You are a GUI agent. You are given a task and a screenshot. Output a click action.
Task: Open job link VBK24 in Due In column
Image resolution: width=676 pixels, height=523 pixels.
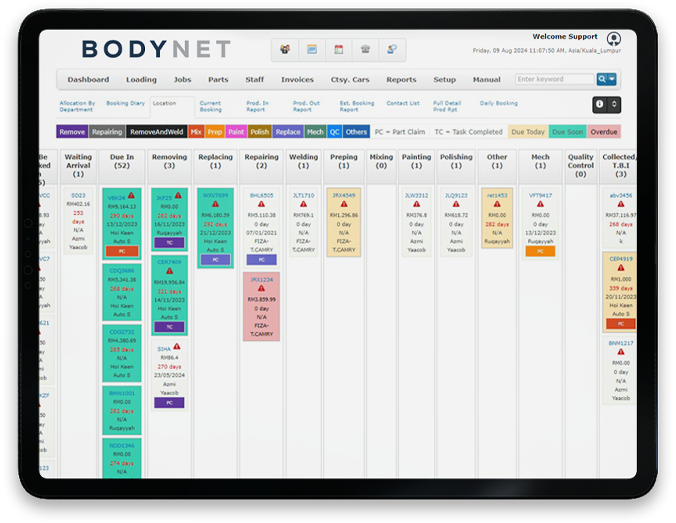pyautogui.click(x=116, y=198)
